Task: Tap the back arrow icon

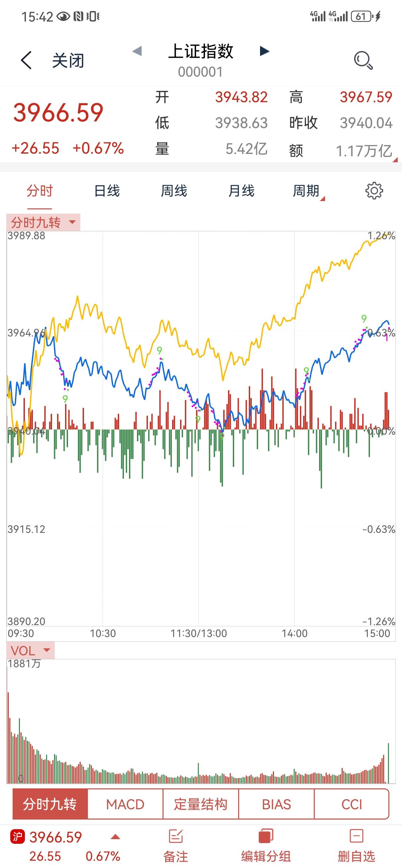Action: 26,61
